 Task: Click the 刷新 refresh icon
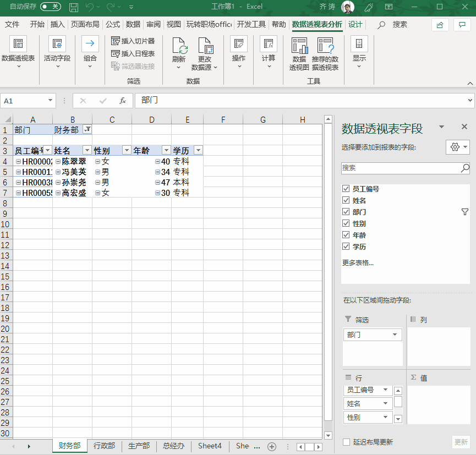tap(180, 46)
